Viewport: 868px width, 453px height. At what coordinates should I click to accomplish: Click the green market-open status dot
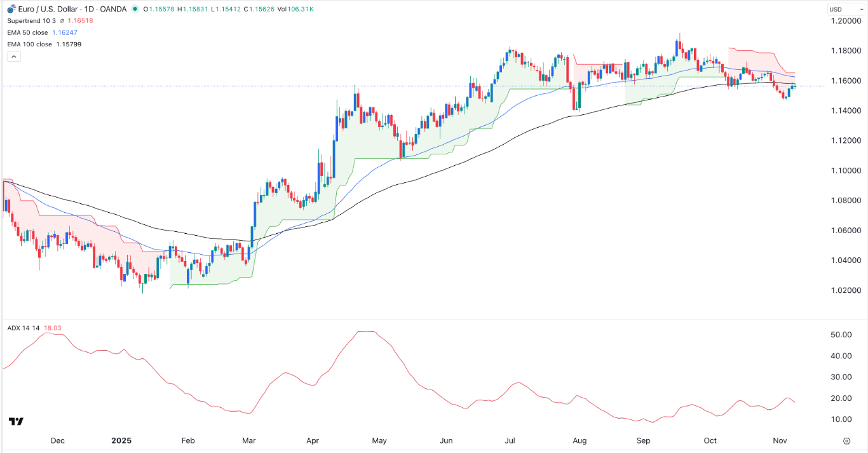[133, 10]
